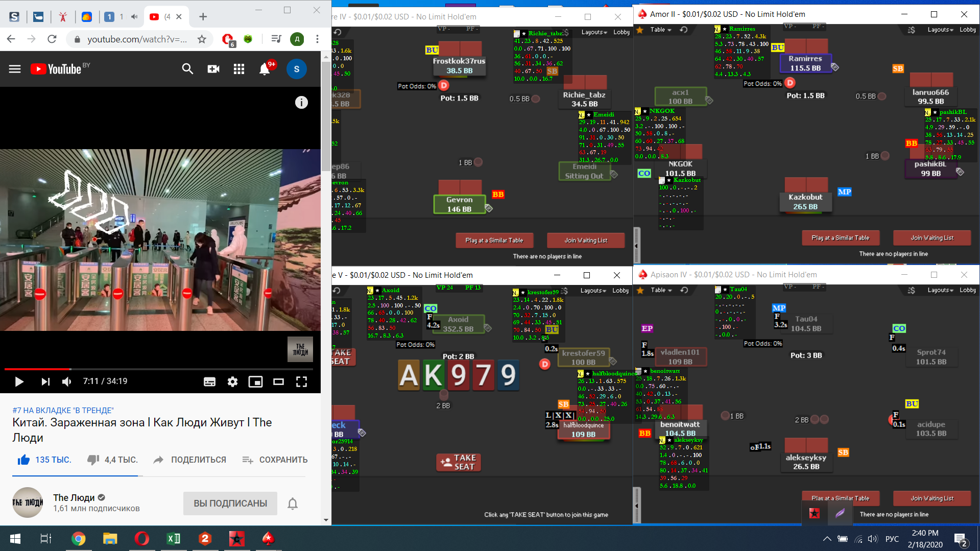Open Layouts dropdown in Apisaon IV window

point(940,290)
